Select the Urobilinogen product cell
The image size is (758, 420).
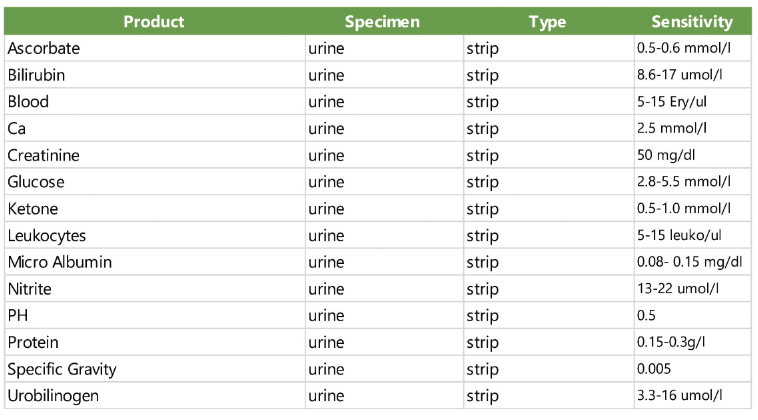[155, 396]
